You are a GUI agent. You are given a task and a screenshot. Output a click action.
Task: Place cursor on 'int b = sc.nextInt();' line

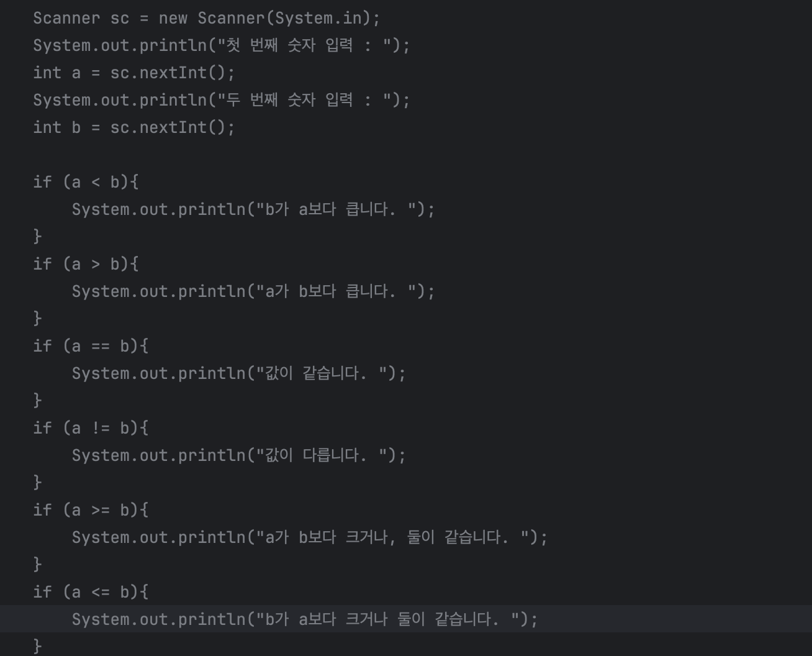pyautogui.click(x=134, y=127)
